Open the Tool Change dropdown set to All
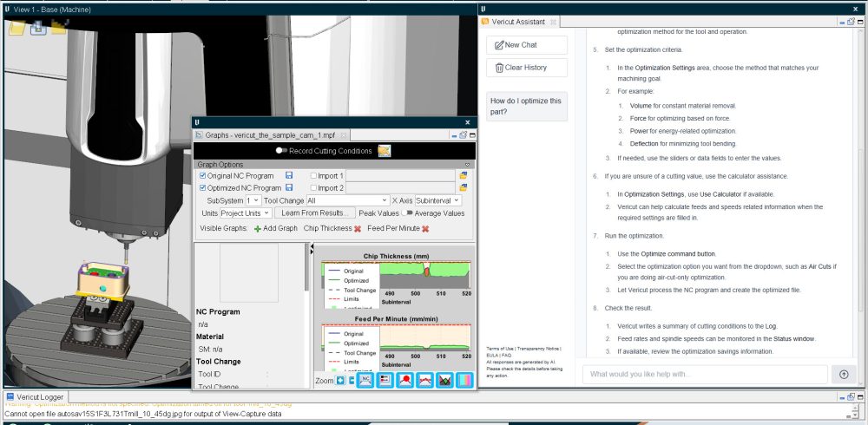 point(348,200)
